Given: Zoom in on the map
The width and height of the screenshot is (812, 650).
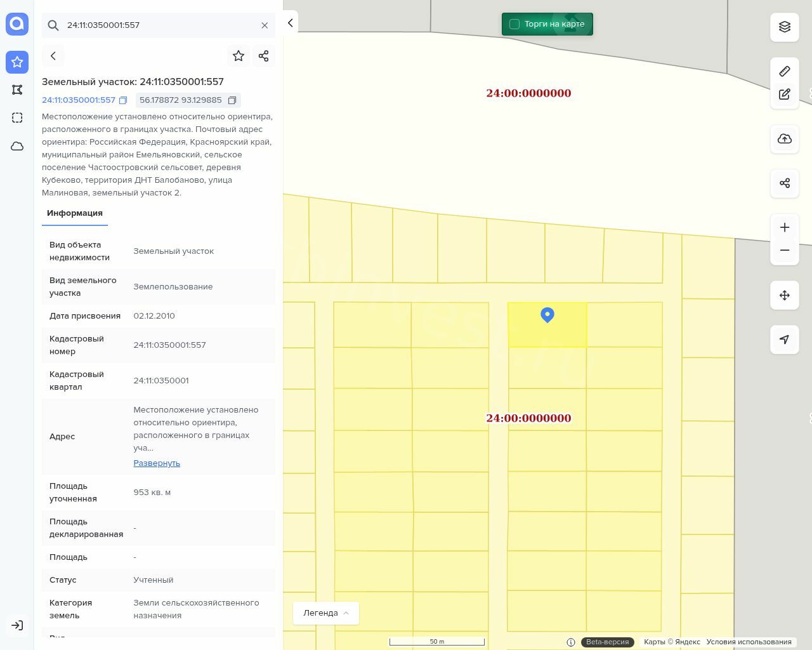Looking at the screenshot, I should [785, 227].
